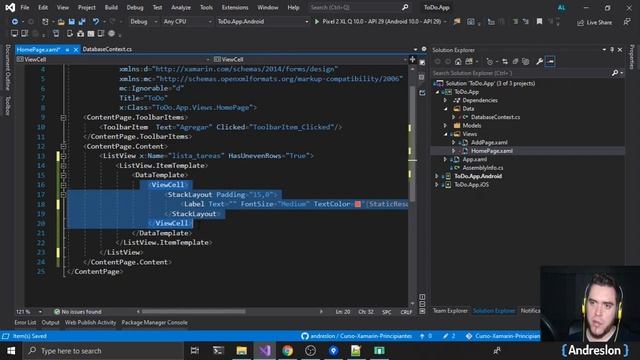Switch to the DatabaseContext.cs tab
640x360 pixels.
pyautogui.click(x=107, y=49)
